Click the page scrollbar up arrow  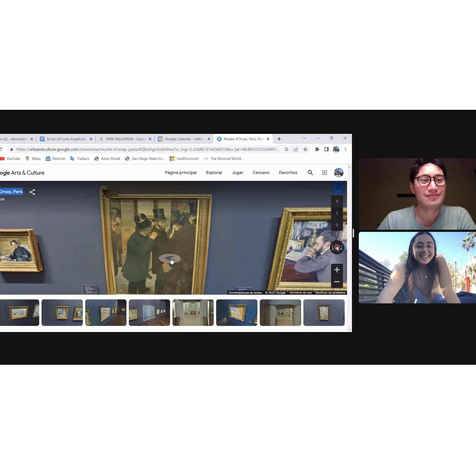click(349, 167)
